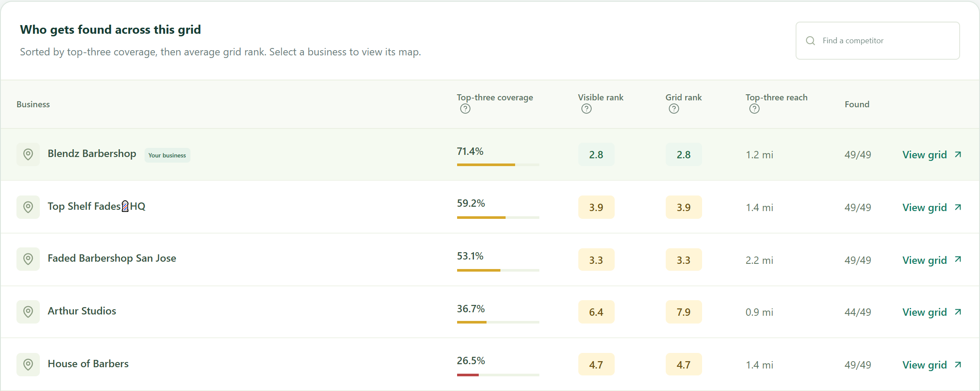This screenshot has width=980, height=391.
Task: Click the map pin icon for Arthur Studios
Action: (x=28, y=312)
